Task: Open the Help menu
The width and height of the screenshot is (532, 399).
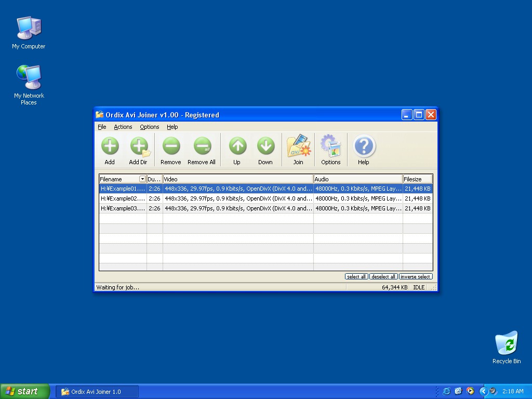Action: (x=172, y=127)
